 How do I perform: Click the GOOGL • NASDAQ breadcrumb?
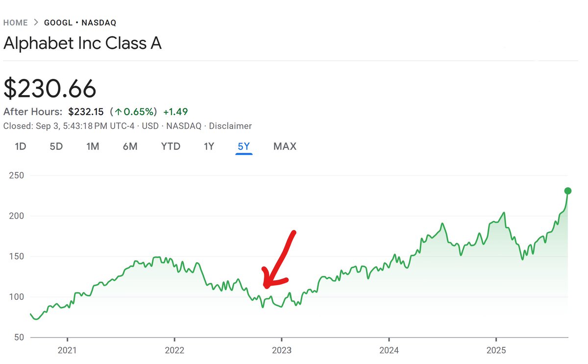(x=80, y=23)
